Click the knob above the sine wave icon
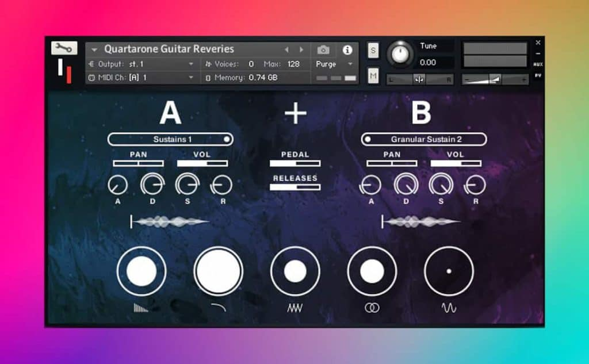Image resolution: width=589 pixels, height=364 pixels. coord(449,271)
